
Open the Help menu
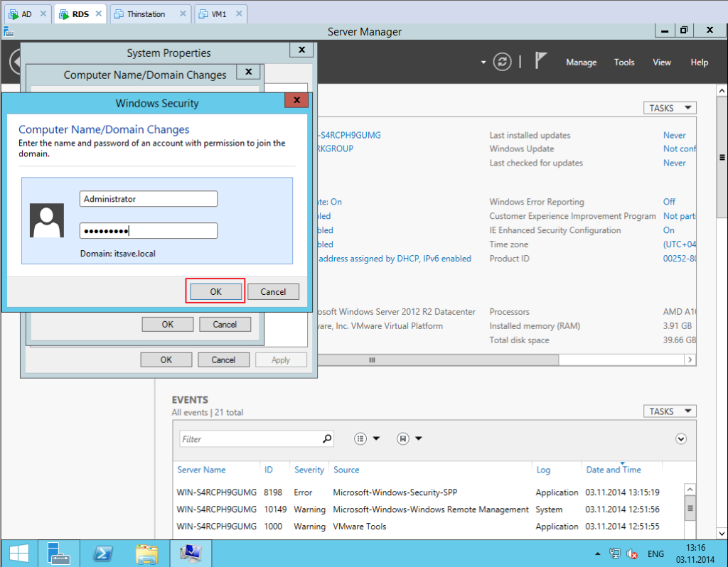(700, 63)
